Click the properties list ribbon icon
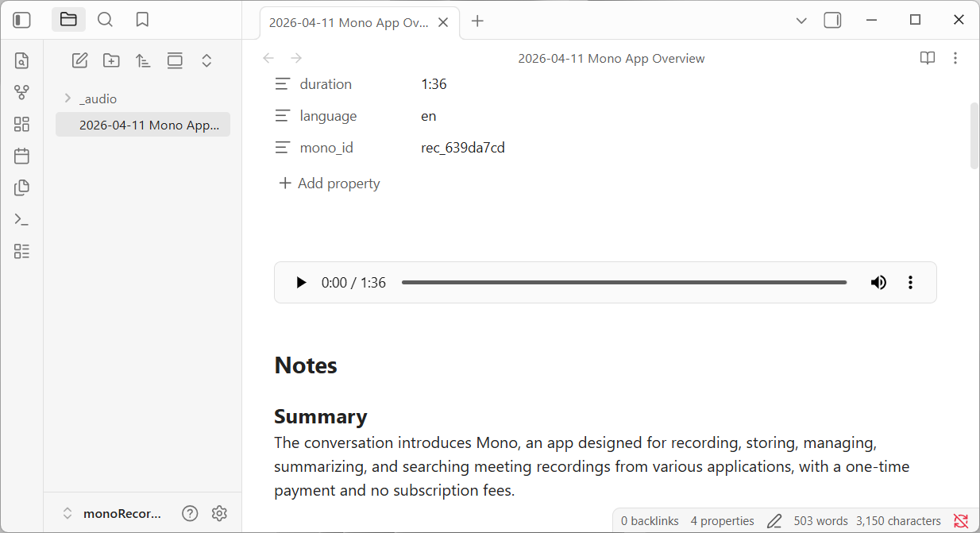The width and height of the screenshot is (980, 533). pyautogui.click(x=21, y=251)
